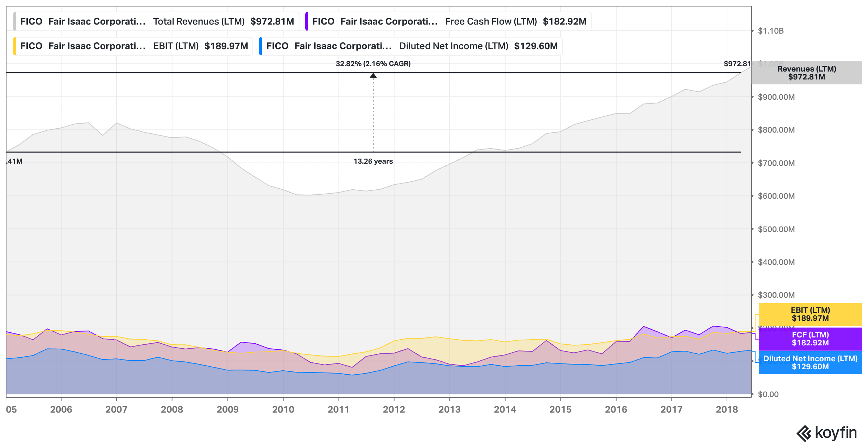Click the '05' label at the time axis start
868x448 pixels.
(x=11, y=409)
